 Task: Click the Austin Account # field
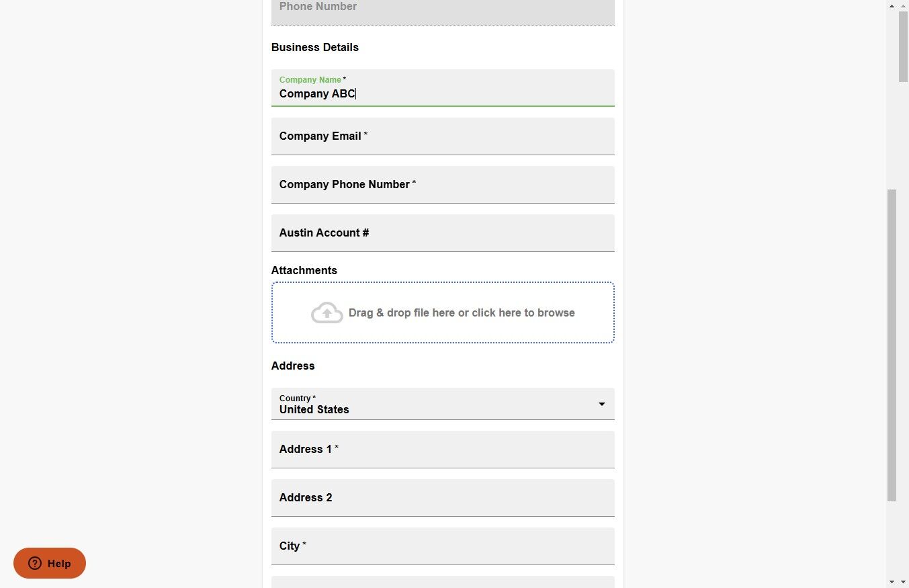[x=443, y=233]
